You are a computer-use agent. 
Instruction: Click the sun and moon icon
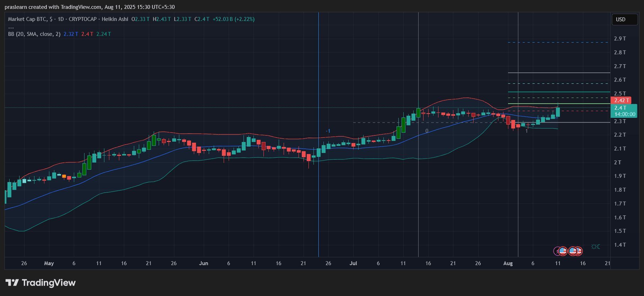(x=595, y=247)
